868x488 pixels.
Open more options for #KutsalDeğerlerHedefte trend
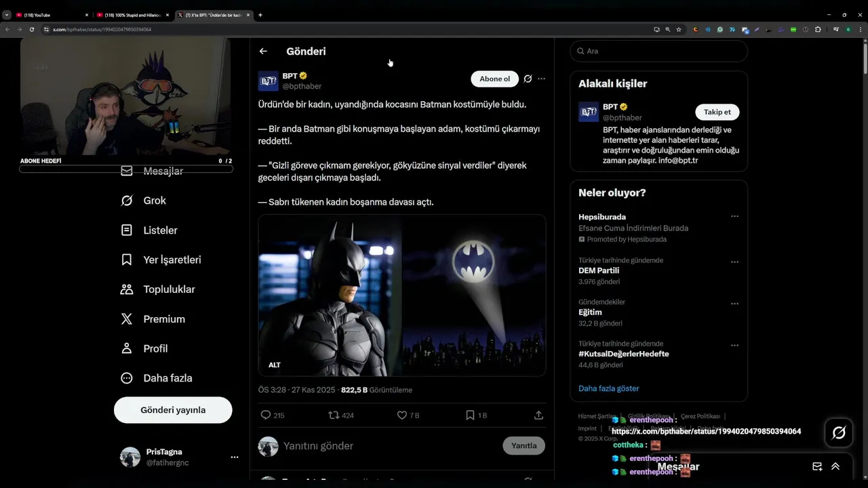(734, 345)
